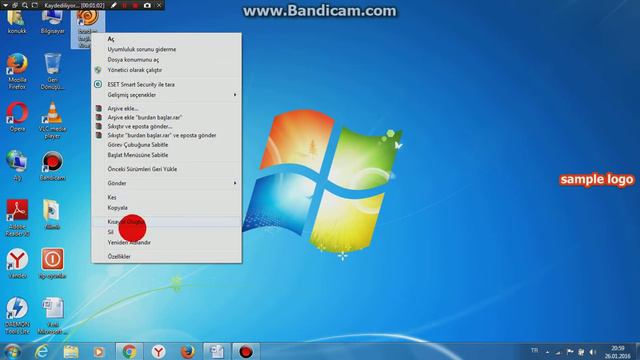Show hidden tray icons arrow
Screen dimensions: 640x360
pos(547,352)
